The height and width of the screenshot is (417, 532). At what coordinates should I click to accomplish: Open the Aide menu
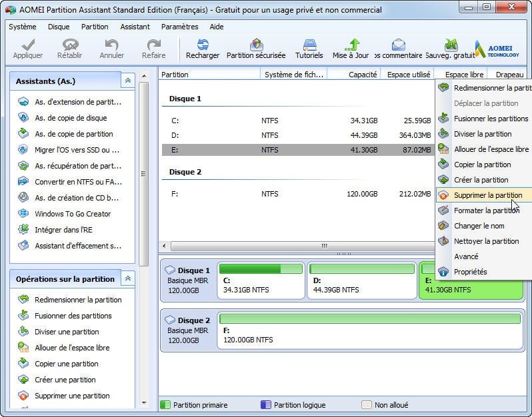click(x=217, y=27)
